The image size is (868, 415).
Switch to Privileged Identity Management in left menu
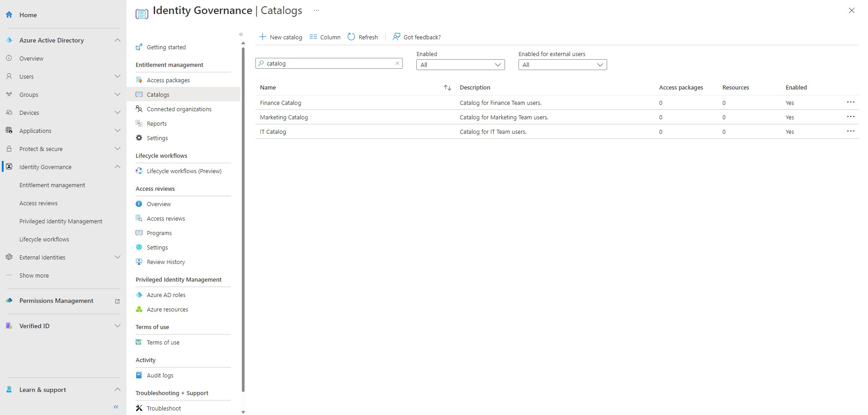(x=61, y=221)
